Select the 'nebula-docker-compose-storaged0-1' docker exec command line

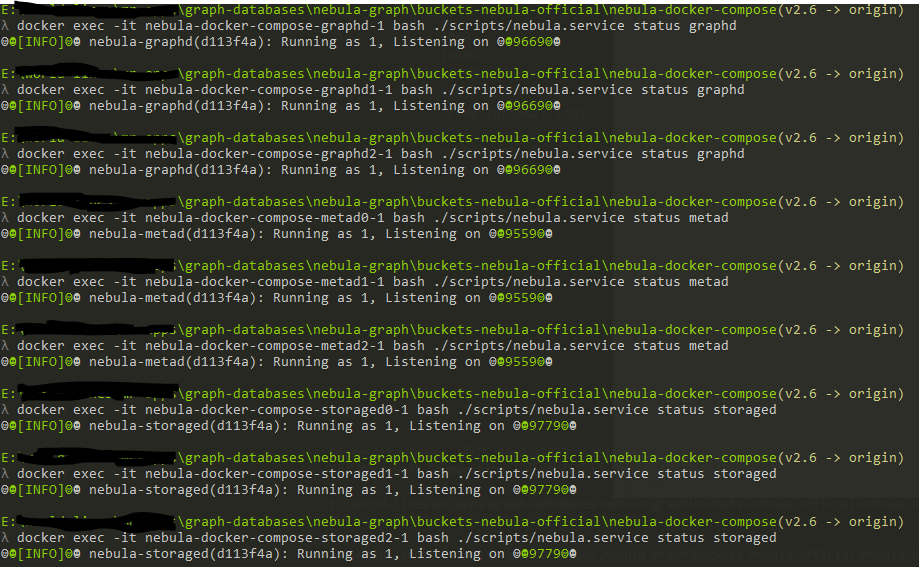tap(389, 409)
